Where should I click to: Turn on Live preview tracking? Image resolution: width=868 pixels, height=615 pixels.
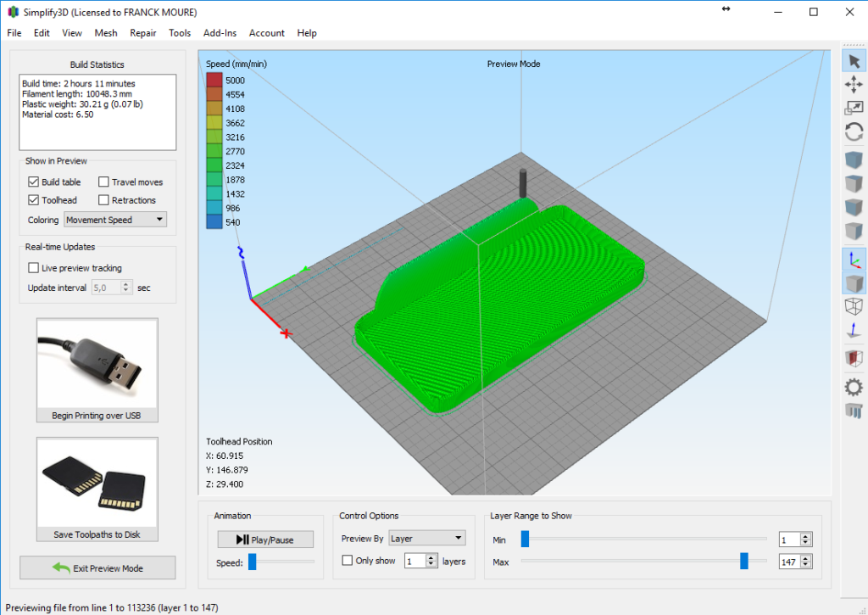tap(35, 267)
